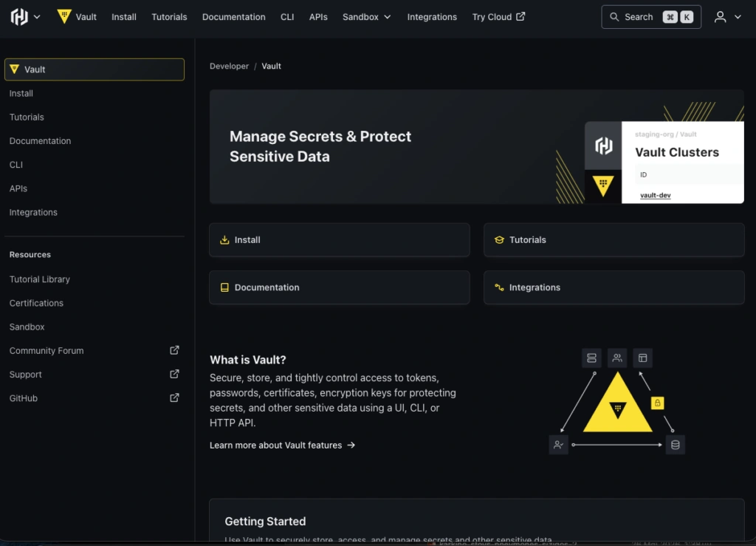
Task: Click the users icon atop Vault diagram
Action: pos(617,358)
